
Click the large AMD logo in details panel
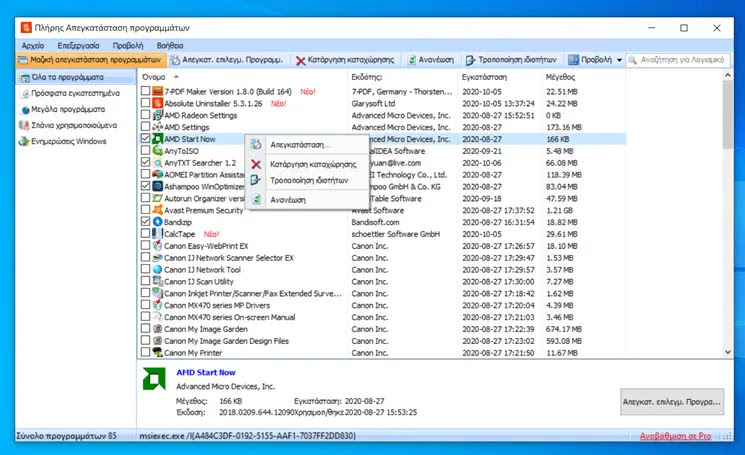[x=154, y=379]
